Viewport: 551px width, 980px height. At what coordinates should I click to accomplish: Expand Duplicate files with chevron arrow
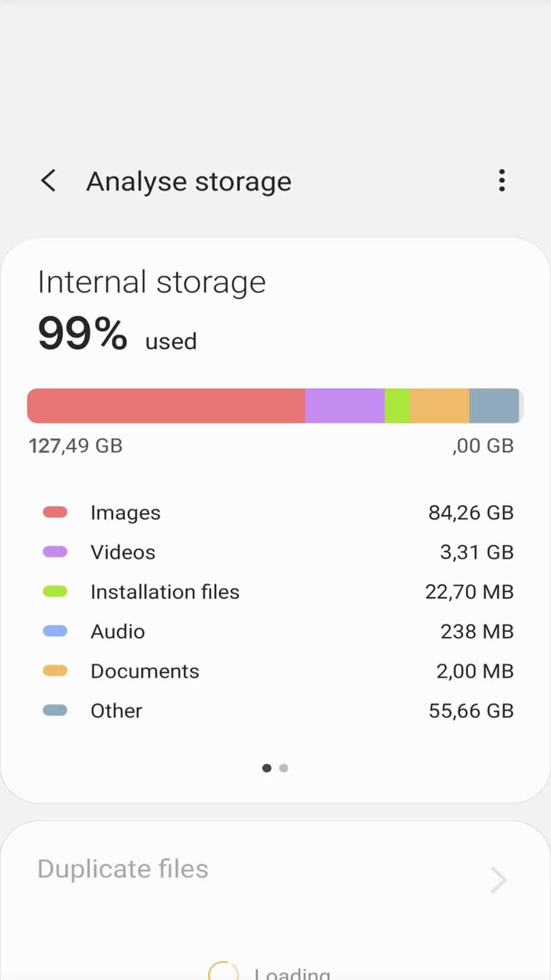(498, 880)
